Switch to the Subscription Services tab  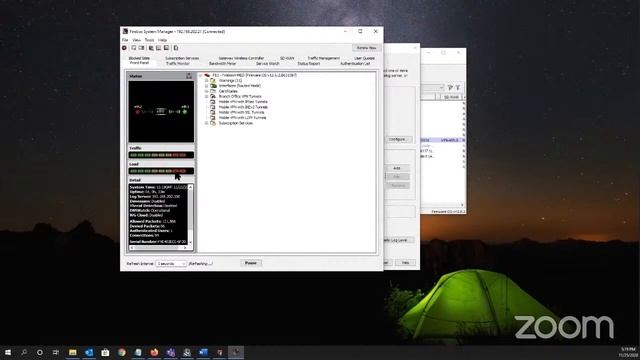pyautogui.click(x=182, y=58)
